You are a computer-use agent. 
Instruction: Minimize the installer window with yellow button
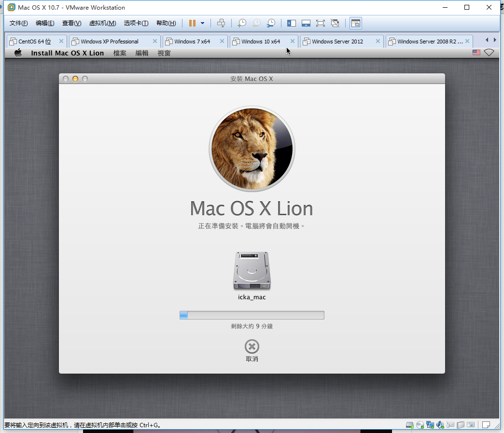(x=75, y=79)
